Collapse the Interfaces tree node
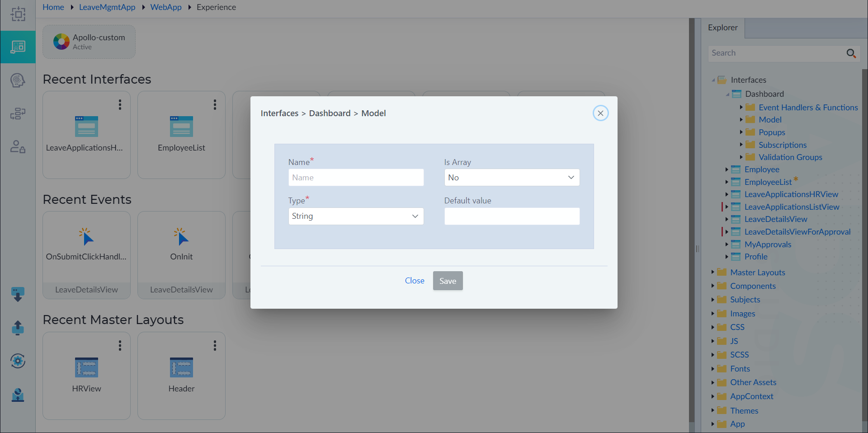 713,80
